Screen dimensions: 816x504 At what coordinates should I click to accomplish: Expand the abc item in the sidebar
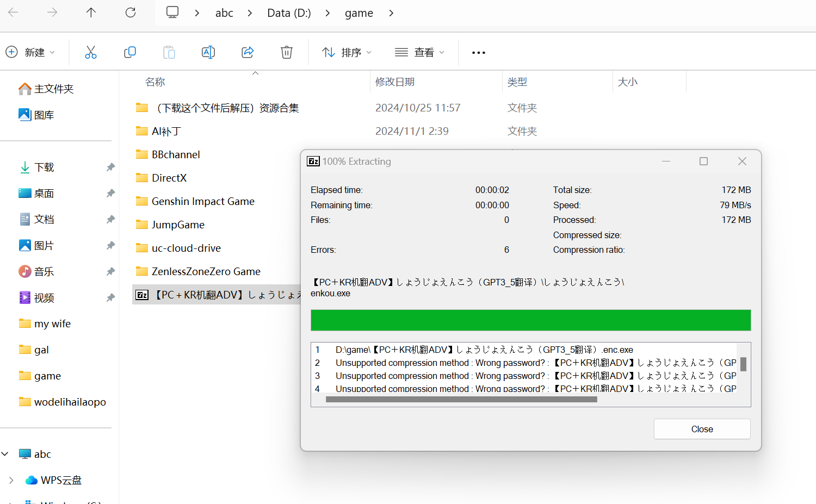click(5, 453)
